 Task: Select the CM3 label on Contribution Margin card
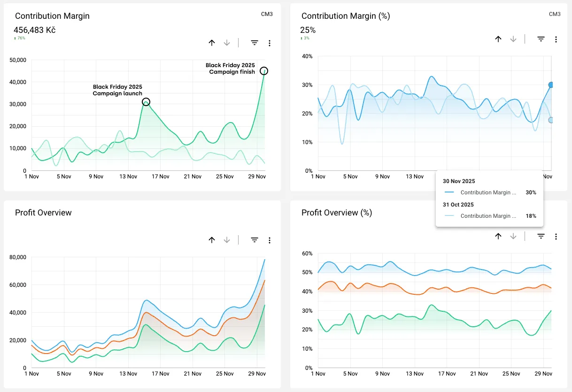click(267, 14)
